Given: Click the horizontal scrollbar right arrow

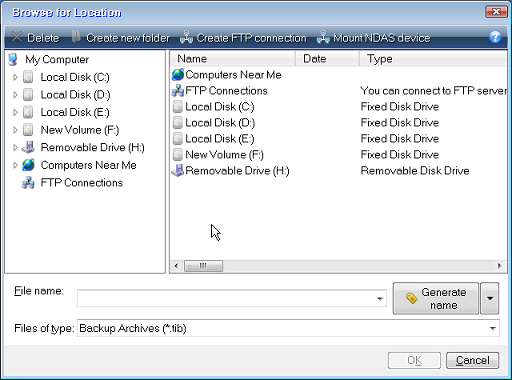Looking at the screenshot, I should point(499,266).
